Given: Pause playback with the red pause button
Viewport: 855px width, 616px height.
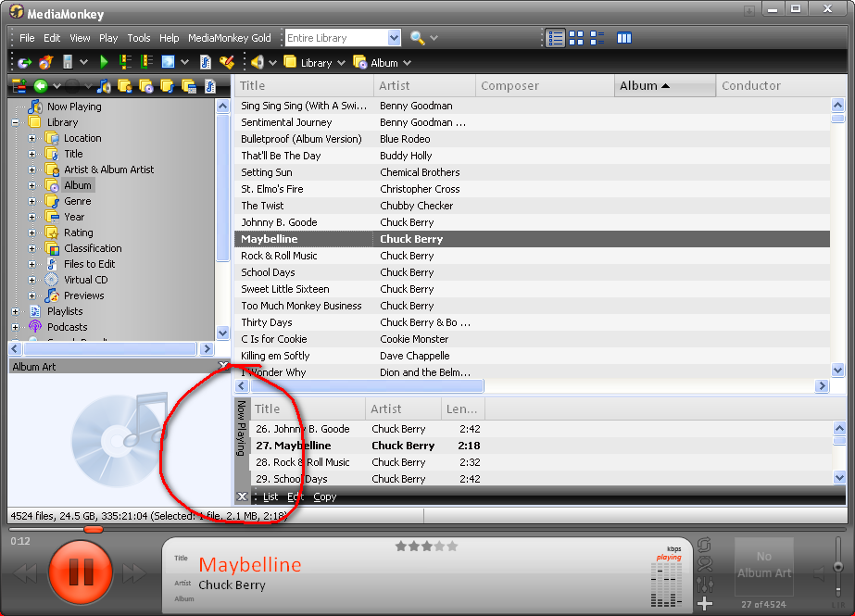Looking at the screenshot, I should tap(81, 572).
